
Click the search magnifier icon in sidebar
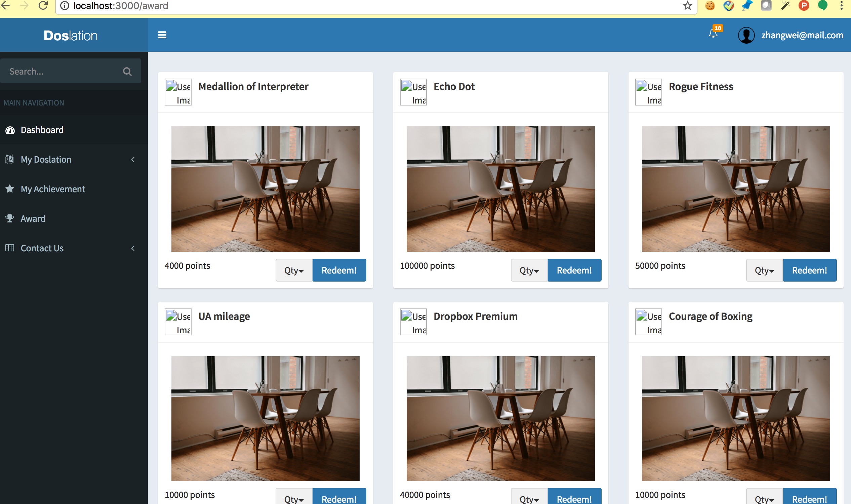(127, 71)
